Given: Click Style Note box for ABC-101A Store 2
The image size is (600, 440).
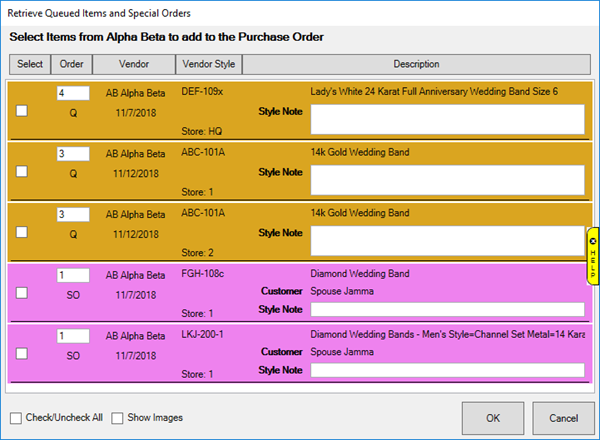Looking at the screenshot, I should tap(447, 240).
